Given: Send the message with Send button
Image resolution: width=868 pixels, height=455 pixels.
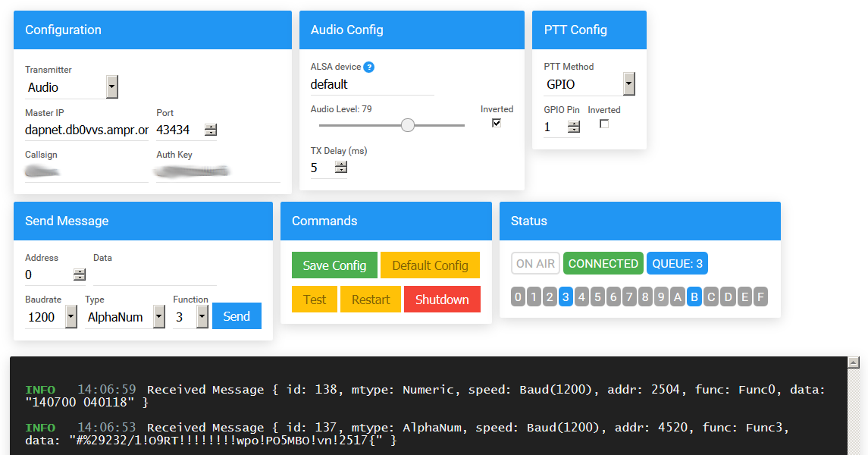Looking at the screenshot, I should pyautogui.click(x=237, y=316).
